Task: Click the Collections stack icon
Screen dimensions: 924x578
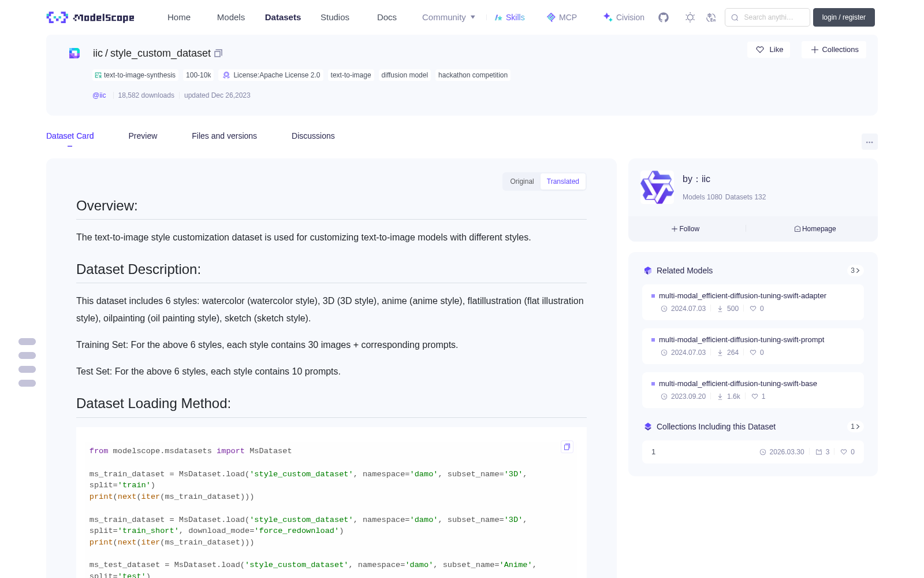Action: click(648, 427)
